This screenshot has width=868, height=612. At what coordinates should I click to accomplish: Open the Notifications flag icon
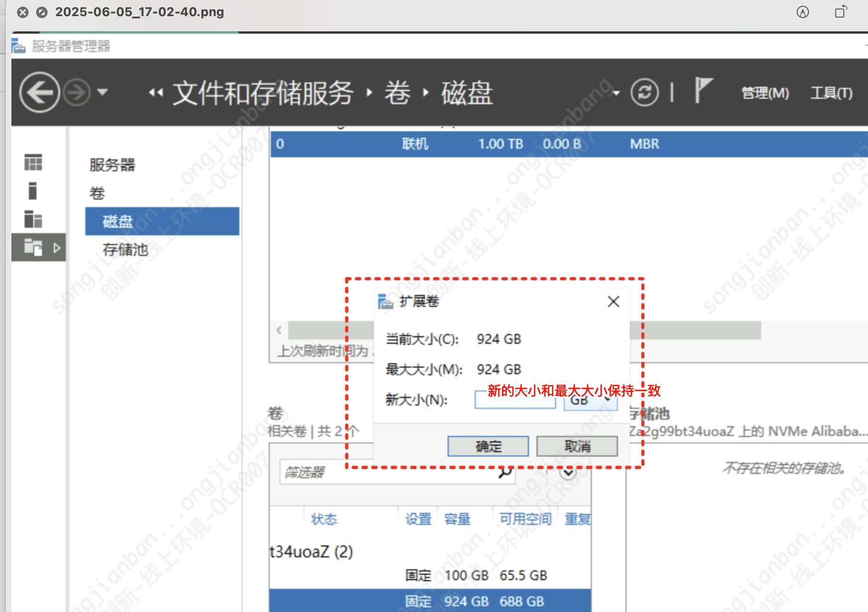703,91
